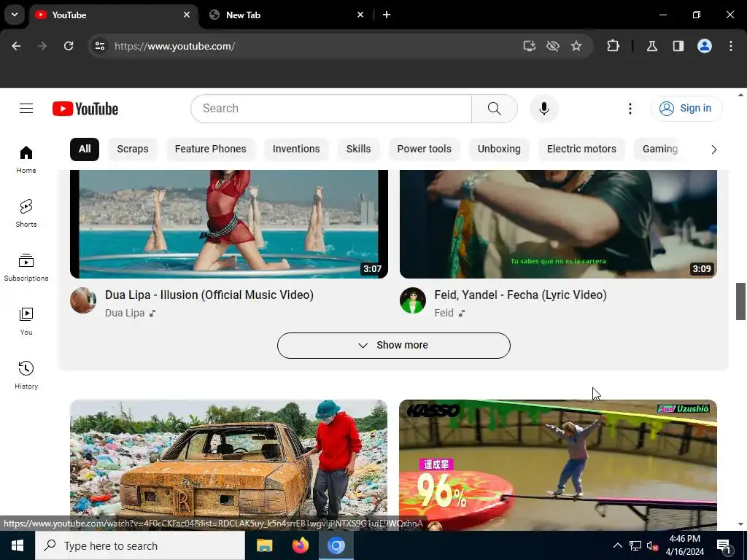Launch Firefox from the taskbar

pyautogui.click(x=300, y=545)
